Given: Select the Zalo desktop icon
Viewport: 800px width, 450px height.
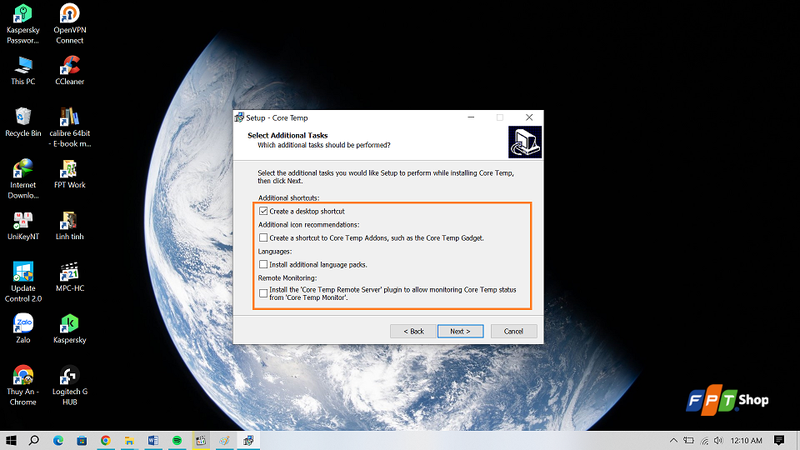Looking at the screenshot, I should tap(23, 329).
